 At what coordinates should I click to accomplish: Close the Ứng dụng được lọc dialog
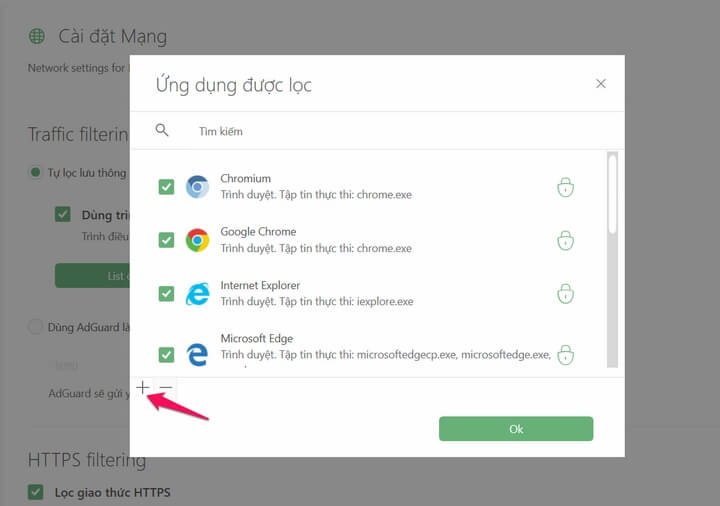pyautogui.click(x=601, y=84)
